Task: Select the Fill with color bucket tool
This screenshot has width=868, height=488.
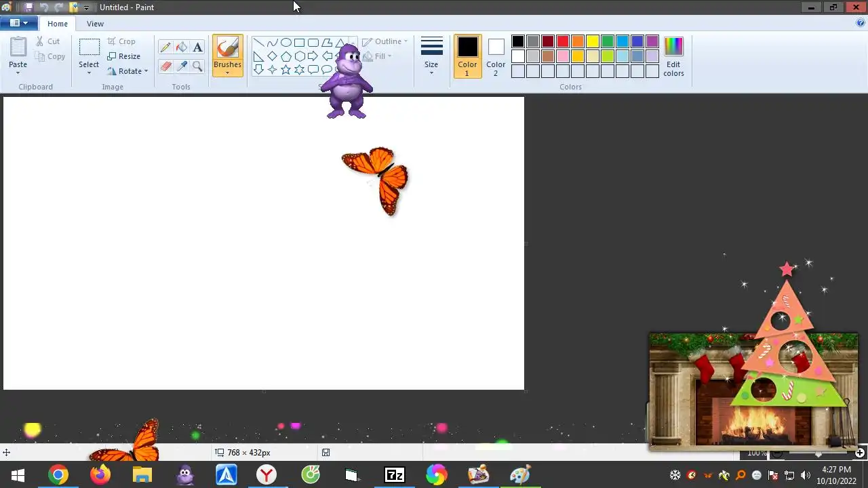Action: pos(181,47)
